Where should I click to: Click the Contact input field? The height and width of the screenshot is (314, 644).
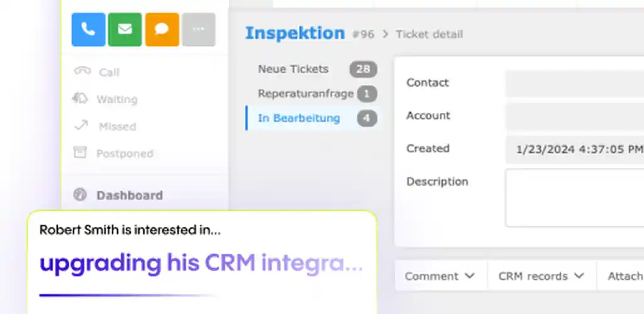click(x=575, y=84)
